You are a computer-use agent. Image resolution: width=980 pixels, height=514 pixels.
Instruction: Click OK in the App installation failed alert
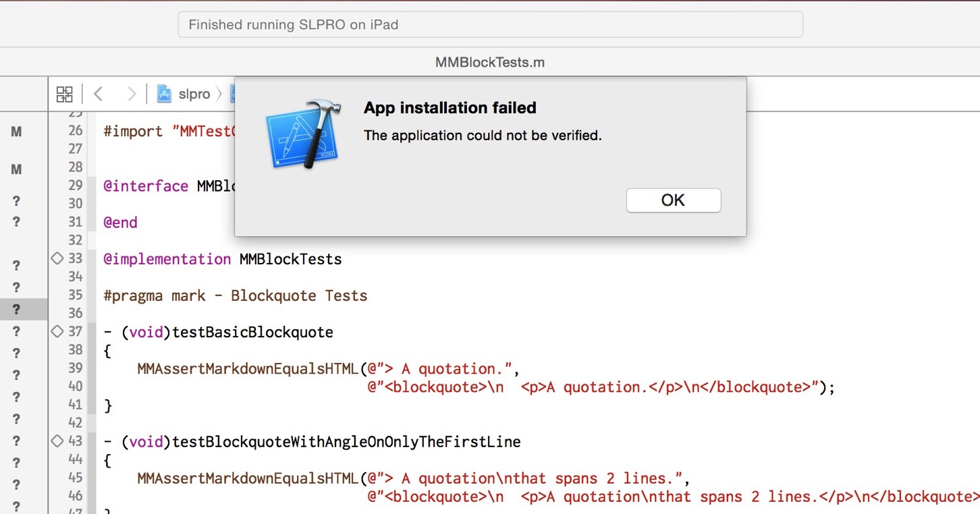[x=674, y=200]
